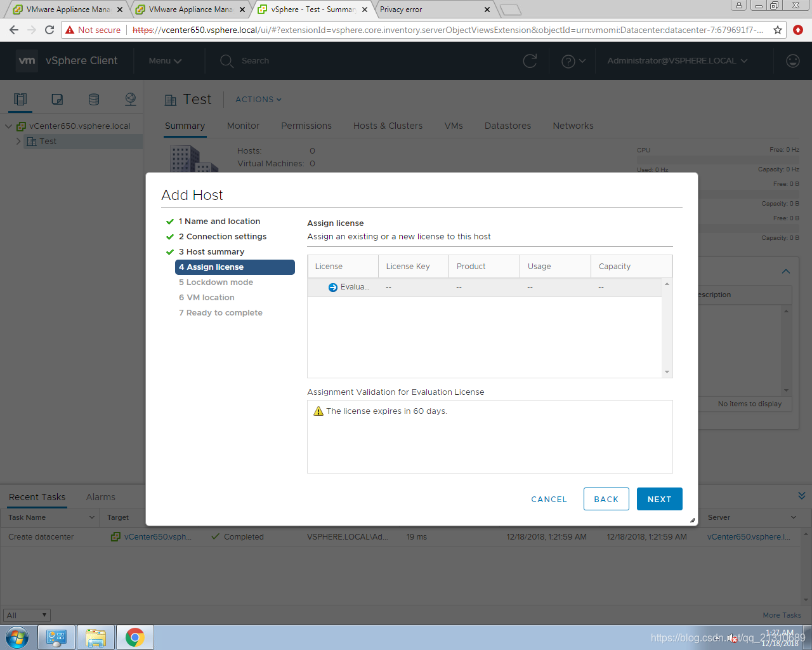Open the Windows Start button
Viewport: 812px width, 650px height.
17,637
